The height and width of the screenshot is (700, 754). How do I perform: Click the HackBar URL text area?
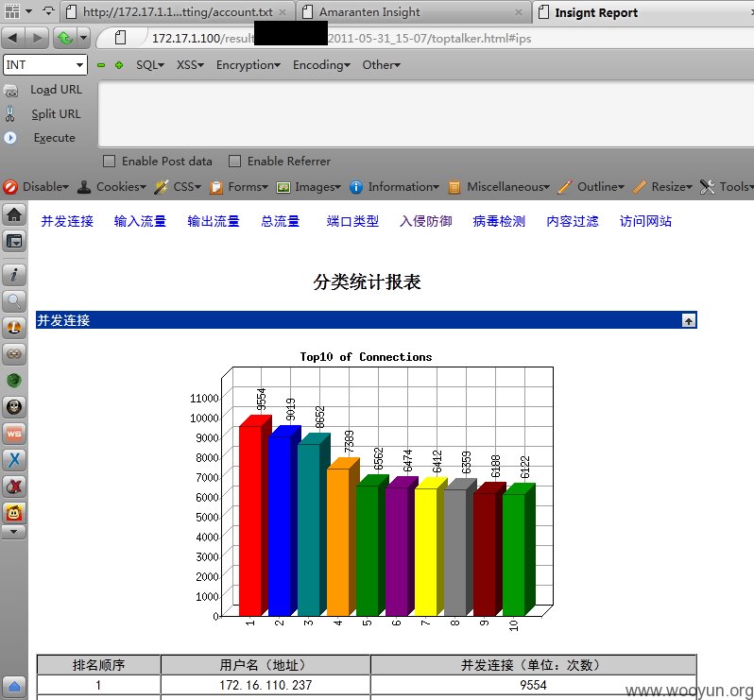425,114
